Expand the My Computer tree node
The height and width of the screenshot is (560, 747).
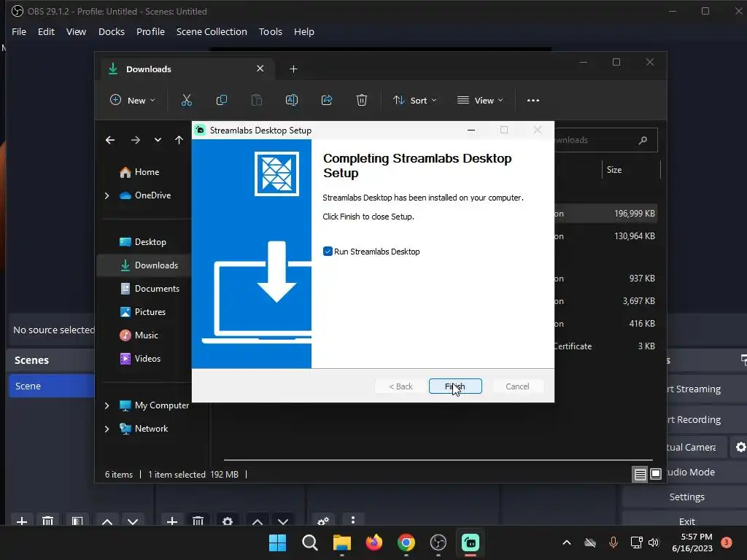pyautogui.click(x=107, y=405)
